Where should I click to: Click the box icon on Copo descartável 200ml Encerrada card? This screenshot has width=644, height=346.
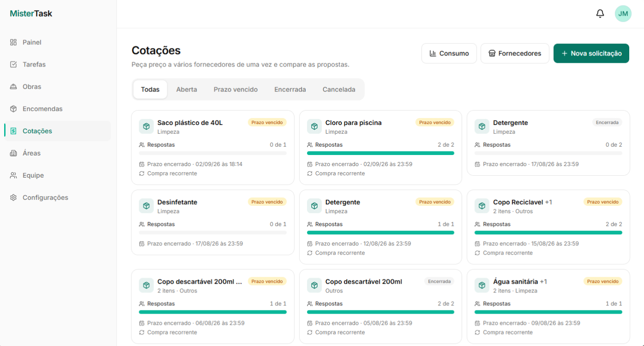(x=314, y=285)
